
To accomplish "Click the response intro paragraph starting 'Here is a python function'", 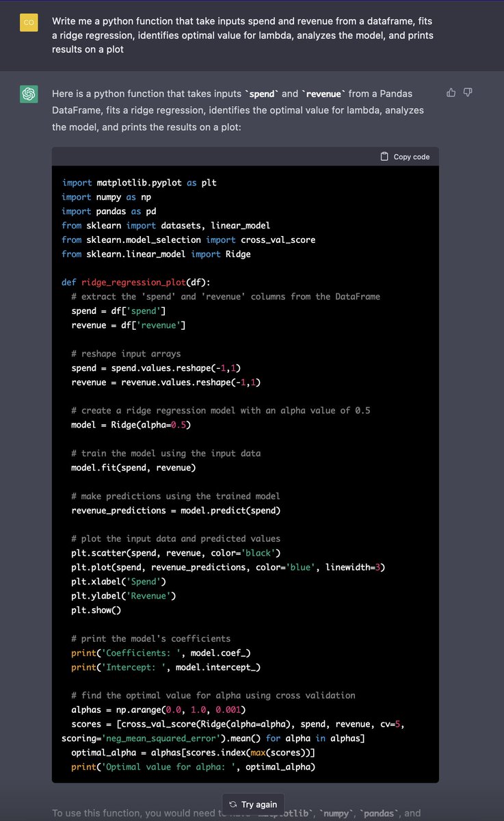I will pos(238,110).
